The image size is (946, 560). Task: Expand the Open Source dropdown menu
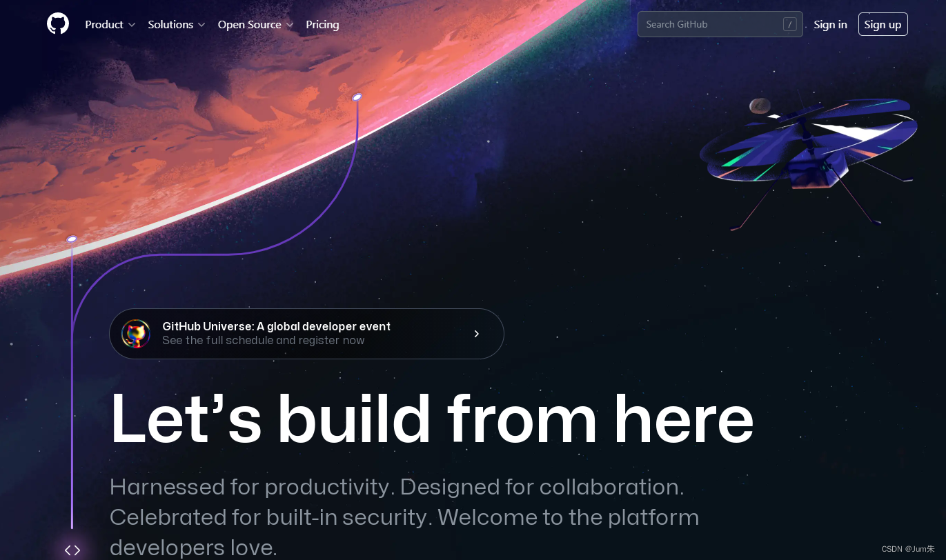(256, 24)
